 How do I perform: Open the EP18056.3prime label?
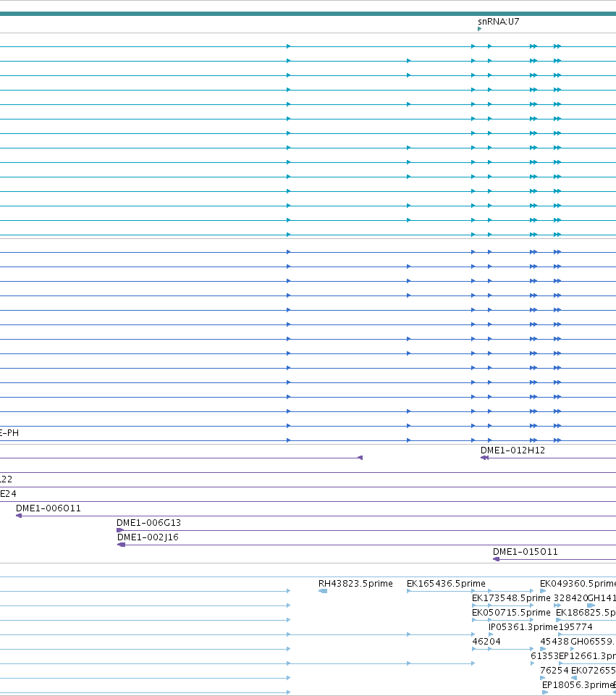[x=577, y=685]
